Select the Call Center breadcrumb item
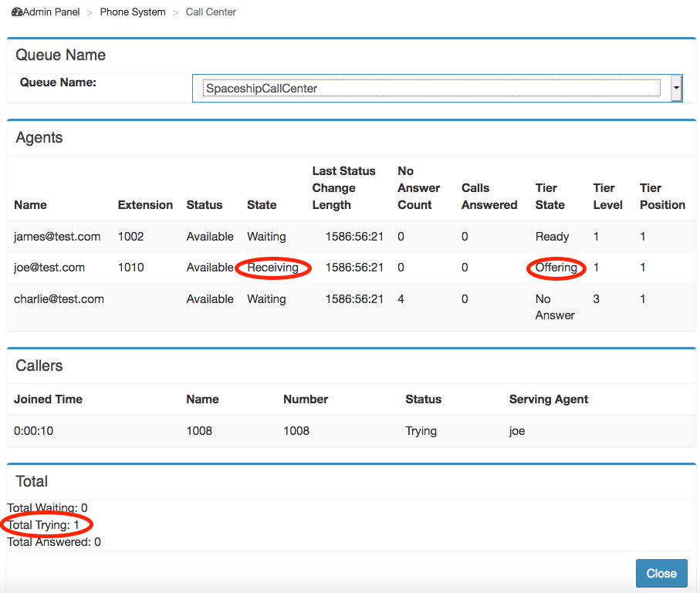This screenshot has height=593, width=700. coord(211,12)
